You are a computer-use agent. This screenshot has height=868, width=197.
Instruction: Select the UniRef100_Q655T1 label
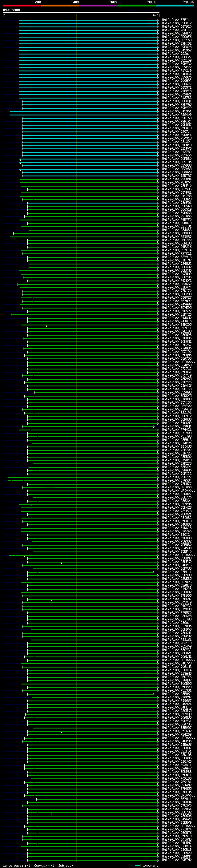click(177, 88)
